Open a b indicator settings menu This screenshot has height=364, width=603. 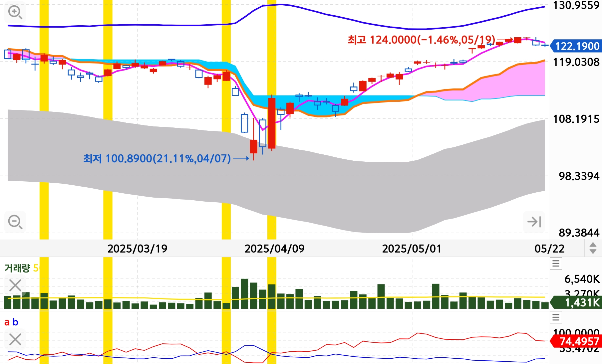556,317
